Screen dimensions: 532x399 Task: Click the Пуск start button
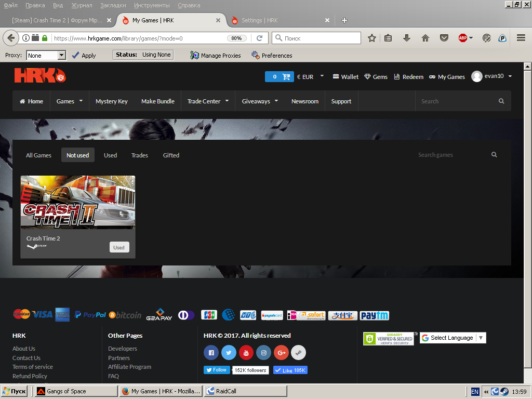click(14, 391)
